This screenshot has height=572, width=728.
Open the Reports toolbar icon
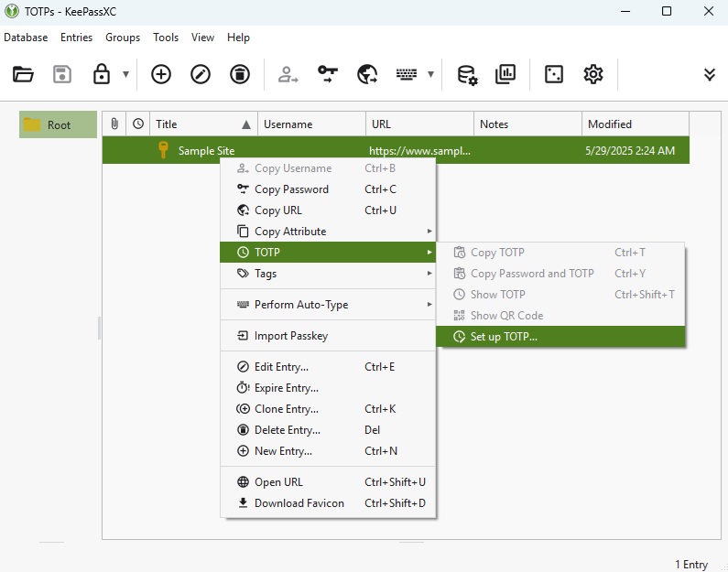click(x=505, y=75)
